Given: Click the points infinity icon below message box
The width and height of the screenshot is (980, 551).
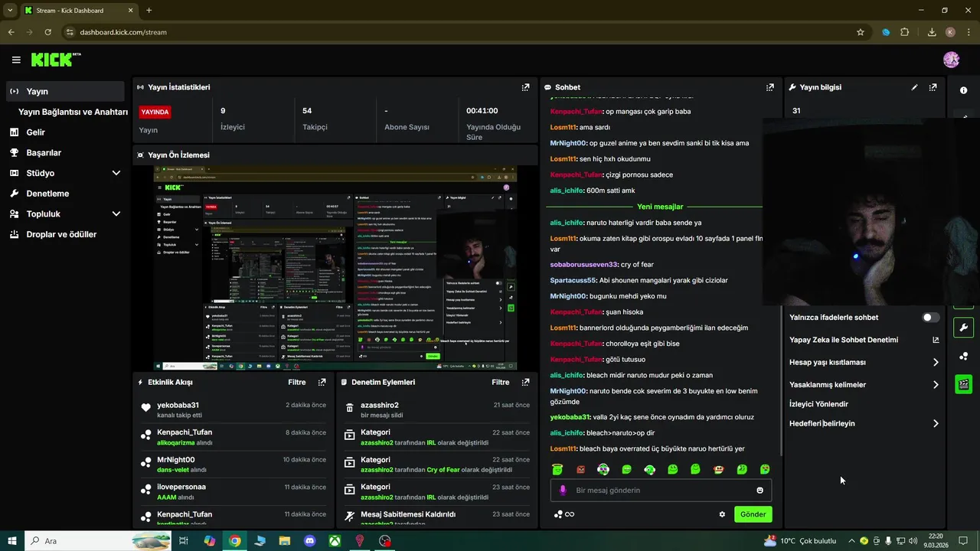Looking at the screenshot, I should pyautogui.click(x=564, y=514).
